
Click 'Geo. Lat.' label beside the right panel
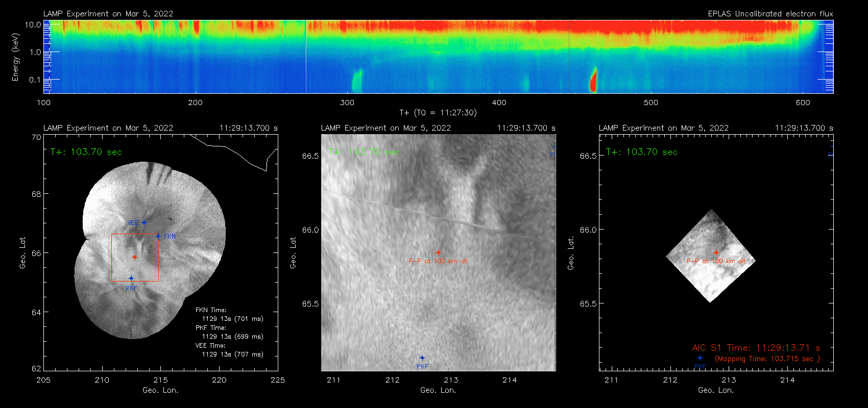click(571, 253)
